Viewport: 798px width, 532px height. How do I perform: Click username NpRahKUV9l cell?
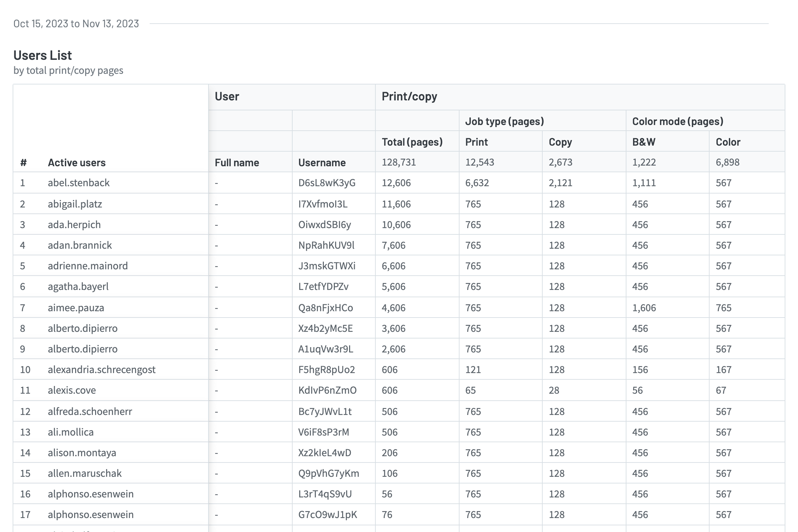pos(326,245)
